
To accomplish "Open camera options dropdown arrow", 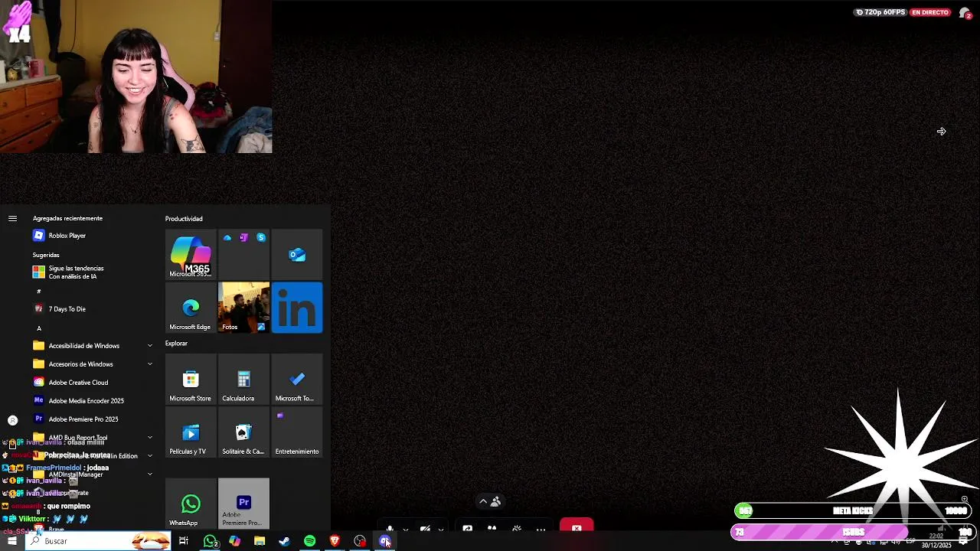I will click(441, 530).
